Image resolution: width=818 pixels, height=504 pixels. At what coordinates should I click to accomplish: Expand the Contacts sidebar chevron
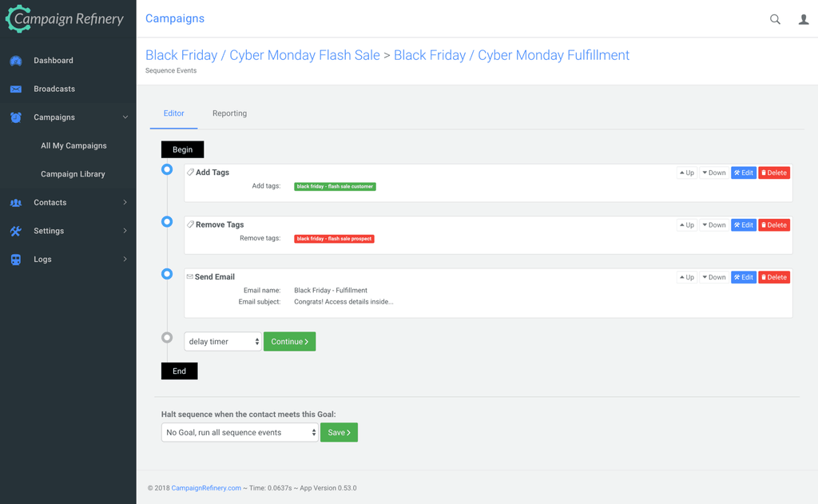(x=125, y=202)
